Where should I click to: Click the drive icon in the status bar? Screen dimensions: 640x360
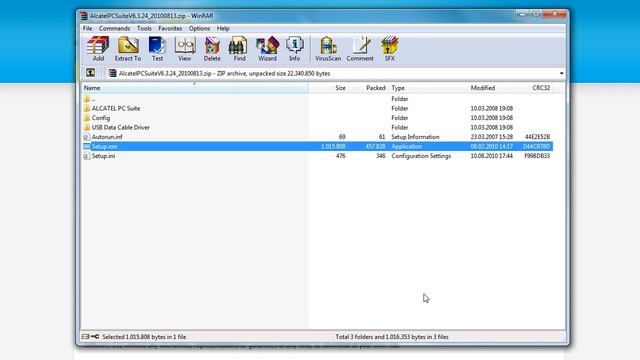coord(85,337)
